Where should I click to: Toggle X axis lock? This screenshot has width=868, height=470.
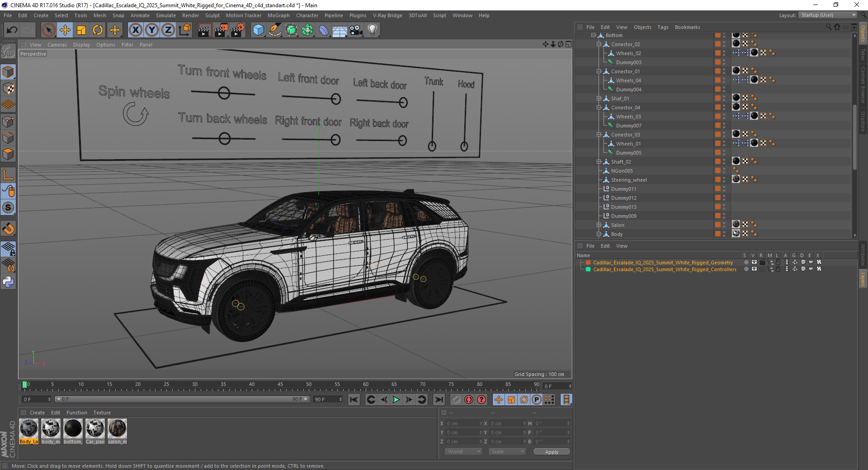click(x=135, y=30)
